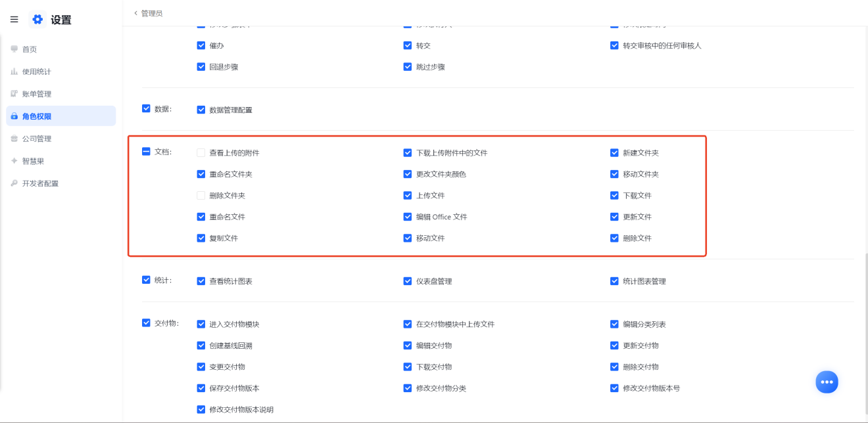Uncheck 删除交付物 permission
This screenshot has width=868, height=423.
click(x=614, y=367)
